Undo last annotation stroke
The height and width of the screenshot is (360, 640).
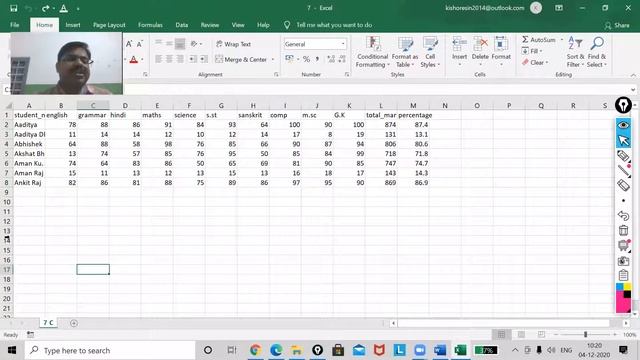coord(623,216)
